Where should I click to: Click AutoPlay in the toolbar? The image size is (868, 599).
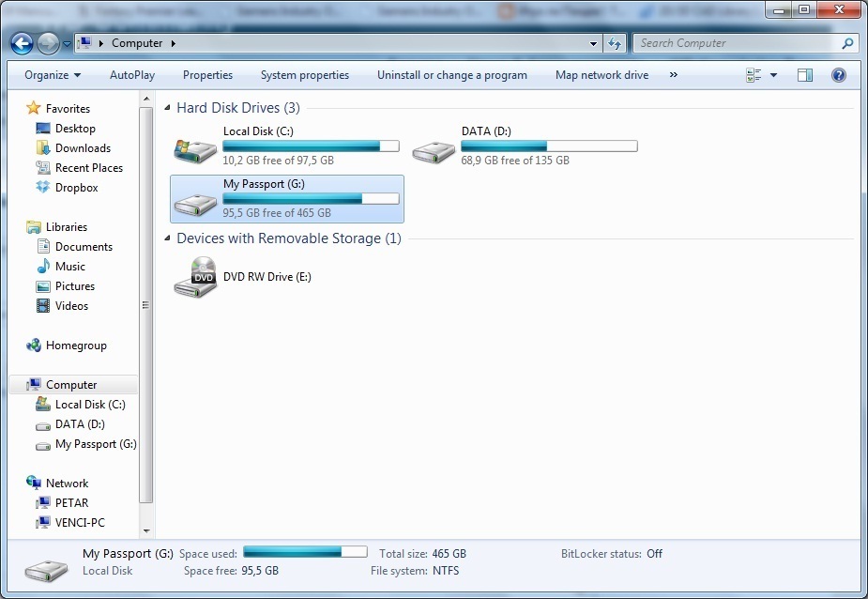tap(132, 75)
